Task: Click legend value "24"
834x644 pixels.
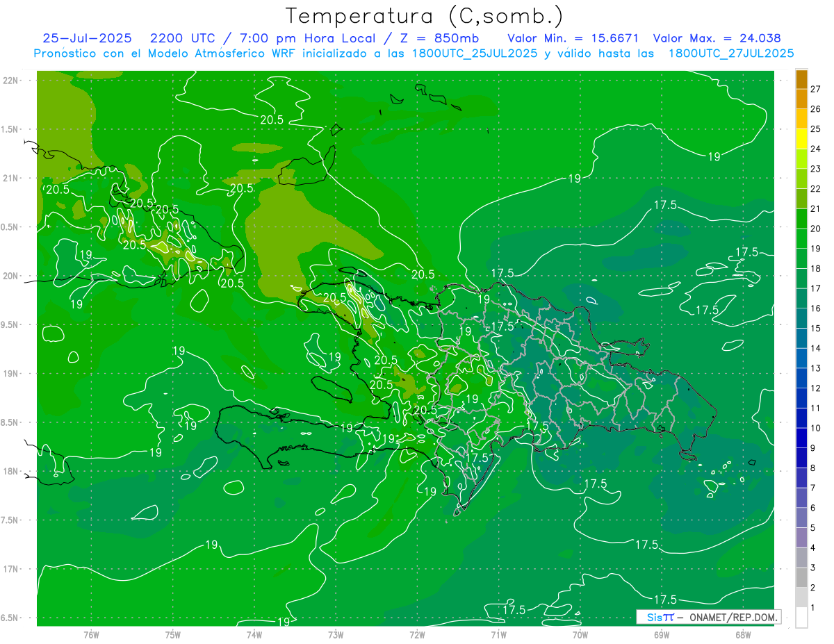Action: tap(815, 149)
